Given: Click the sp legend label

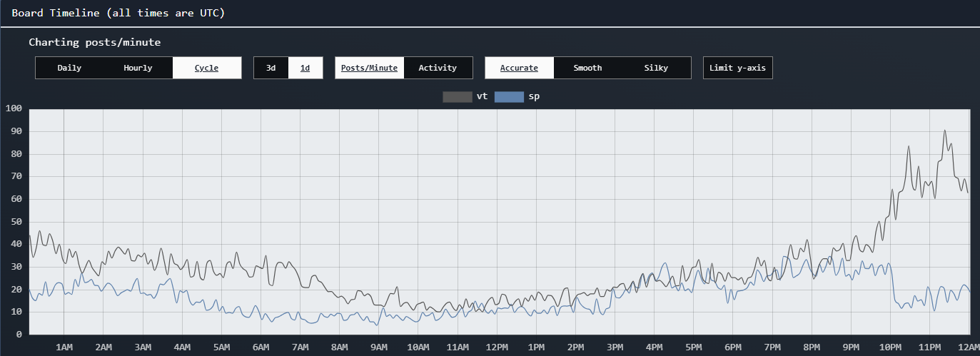Looking at the screenshot, I should tap(534, 96).
